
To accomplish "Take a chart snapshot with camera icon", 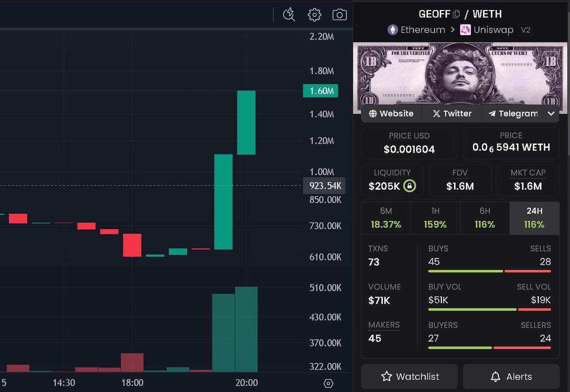I will point(340,15).
